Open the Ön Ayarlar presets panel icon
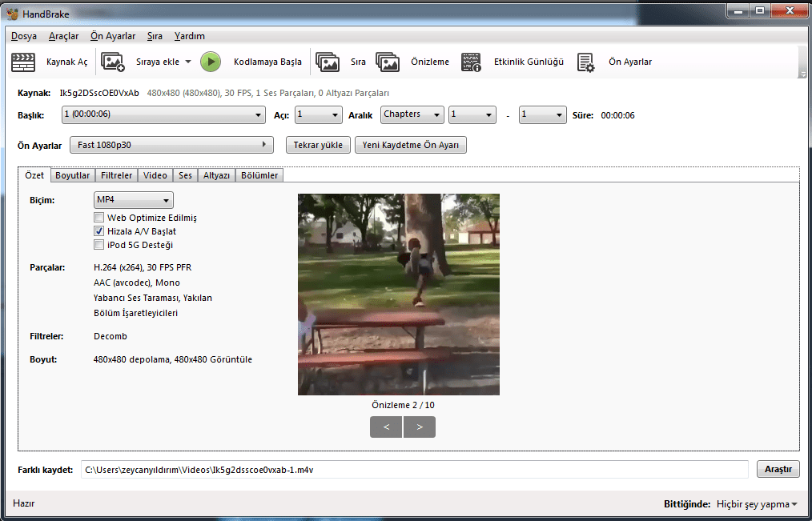The height and width of the screenshot is (521, 812). [586, 62]
